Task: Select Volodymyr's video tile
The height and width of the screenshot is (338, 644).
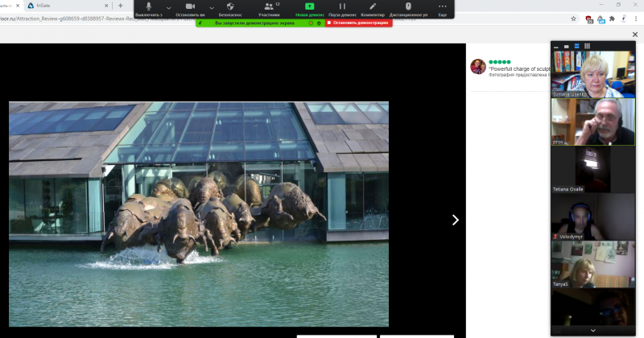Action: click(x=593, y=216)
